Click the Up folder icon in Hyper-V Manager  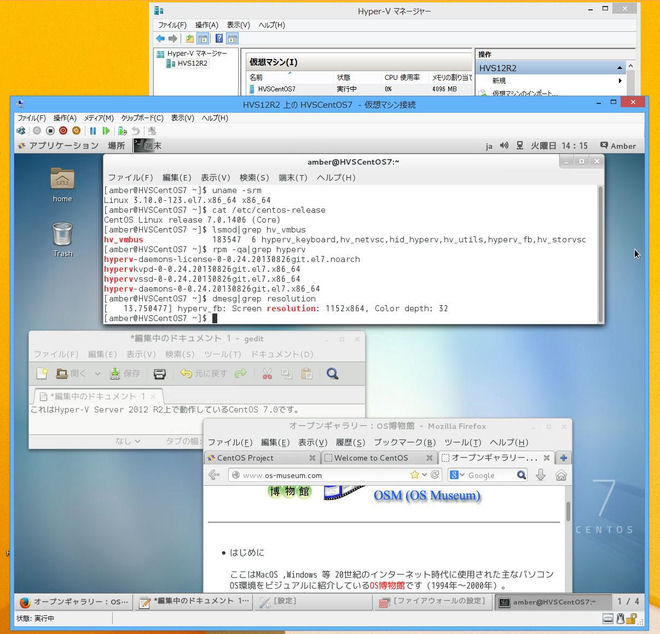[190, 39]
